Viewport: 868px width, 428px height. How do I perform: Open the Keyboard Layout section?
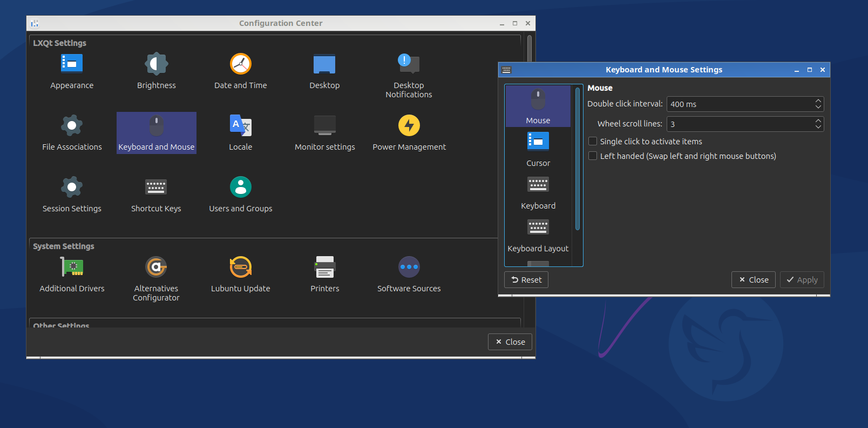tap(538, 234)
